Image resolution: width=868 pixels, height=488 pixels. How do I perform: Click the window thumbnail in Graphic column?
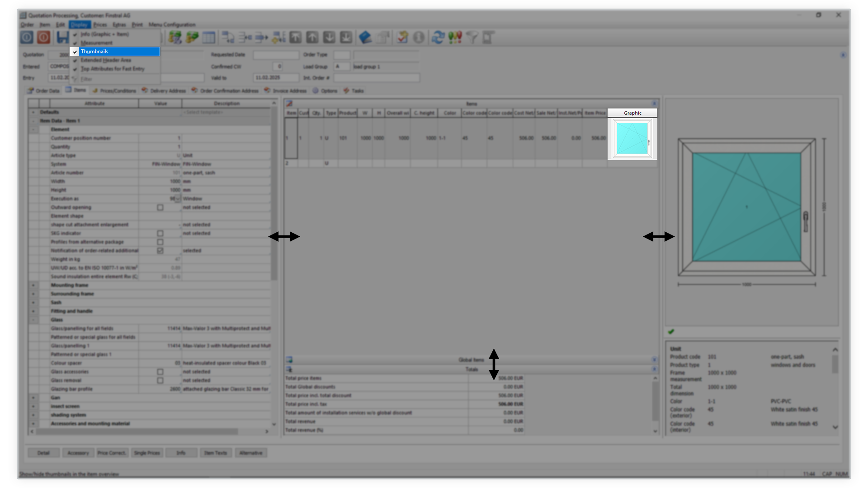(x=632, y=138)
